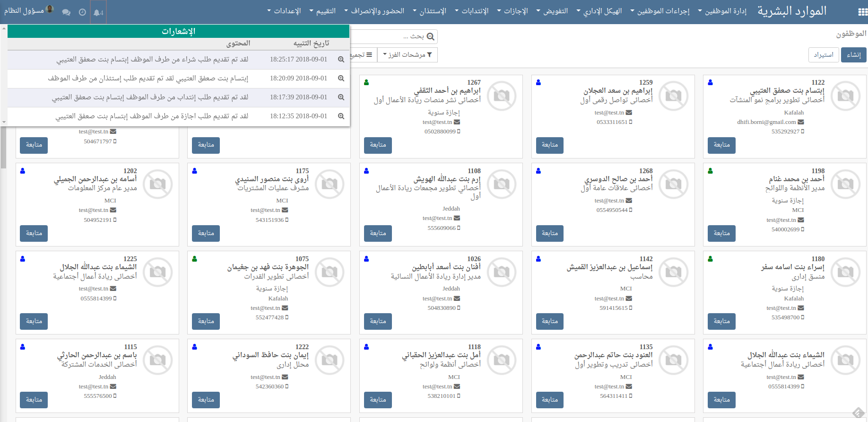Zoom into the 18:25:17 notification
This screenshot has width=868, height=422.
(x=341, y=60)
